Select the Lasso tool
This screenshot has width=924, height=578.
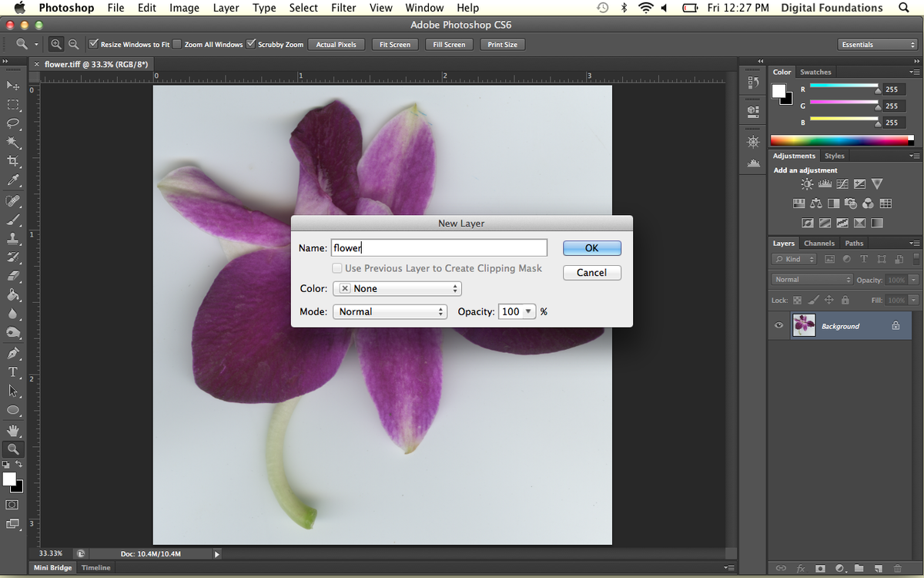pos(13,123)
